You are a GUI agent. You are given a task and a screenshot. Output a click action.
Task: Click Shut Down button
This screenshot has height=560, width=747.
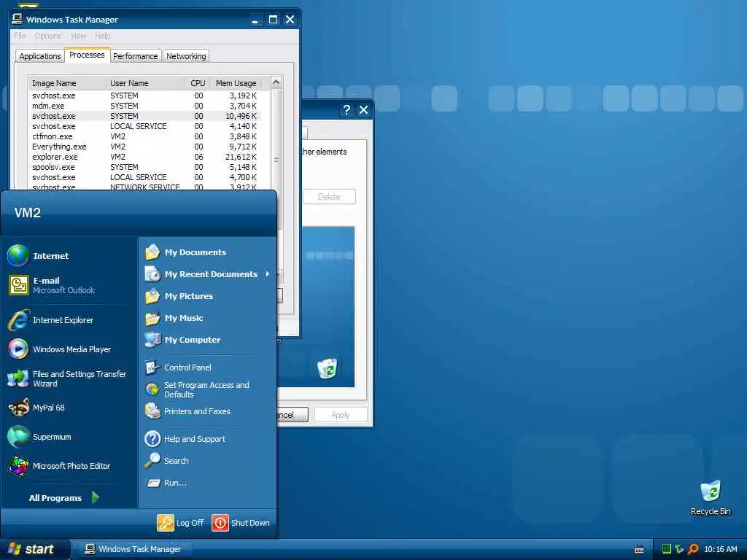click(x=241, y=522)
